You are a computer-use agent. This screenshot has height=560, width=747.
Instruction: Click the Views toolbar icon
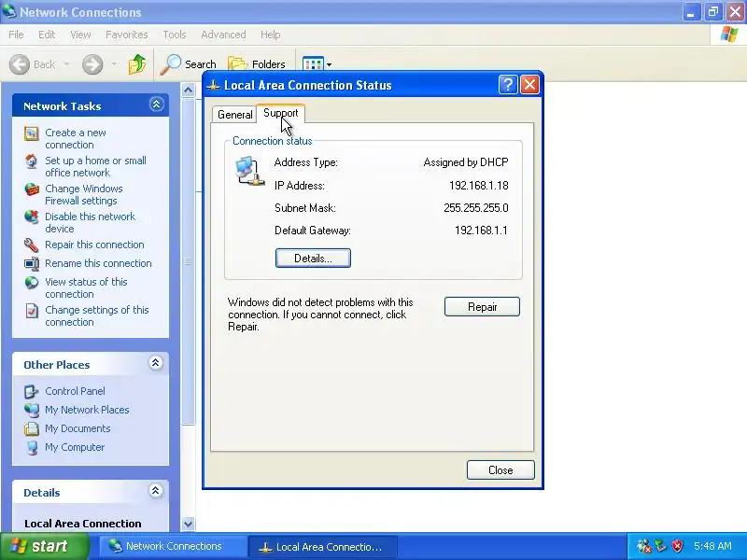pyautogui.click(x=313, y=63)
